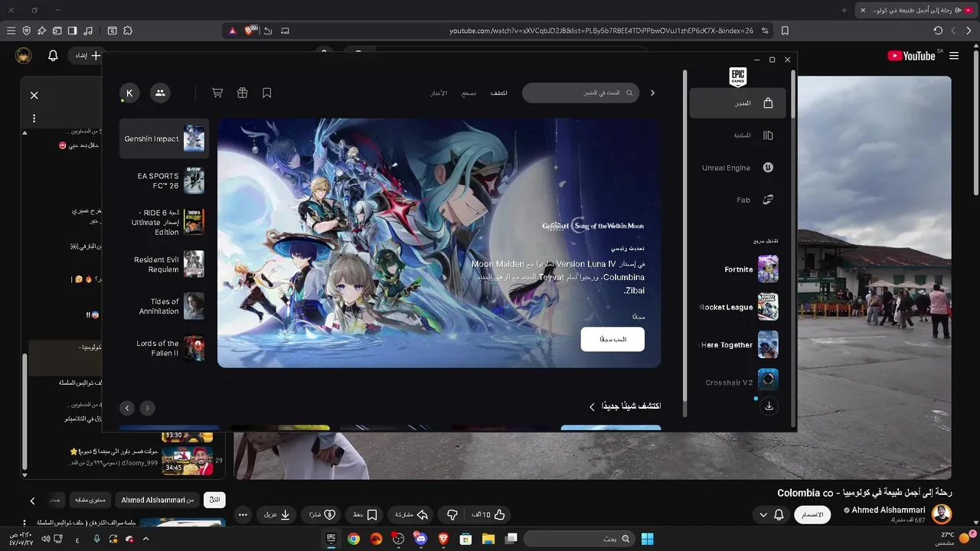Viewport: 980px width, 551px height.
Task: Open the Discover tab in Epic store
Action: [x=498, y=93]
